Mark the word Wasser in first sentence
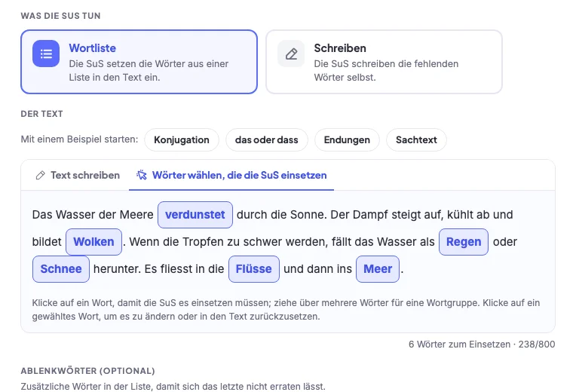This screenshot has height=392, width=576. pyautogui.click(x=75, y=215)
